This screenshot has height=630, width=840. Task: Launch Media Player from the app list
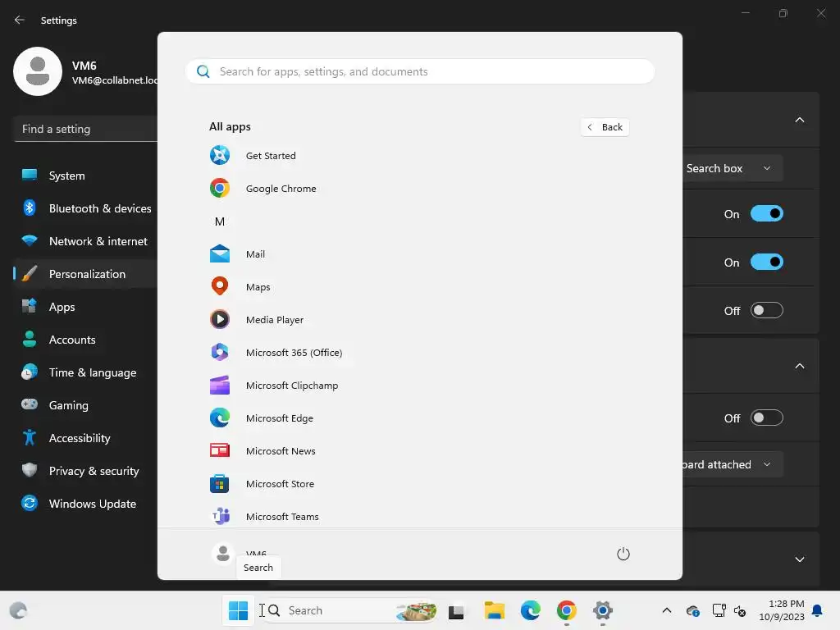[274, 320]
